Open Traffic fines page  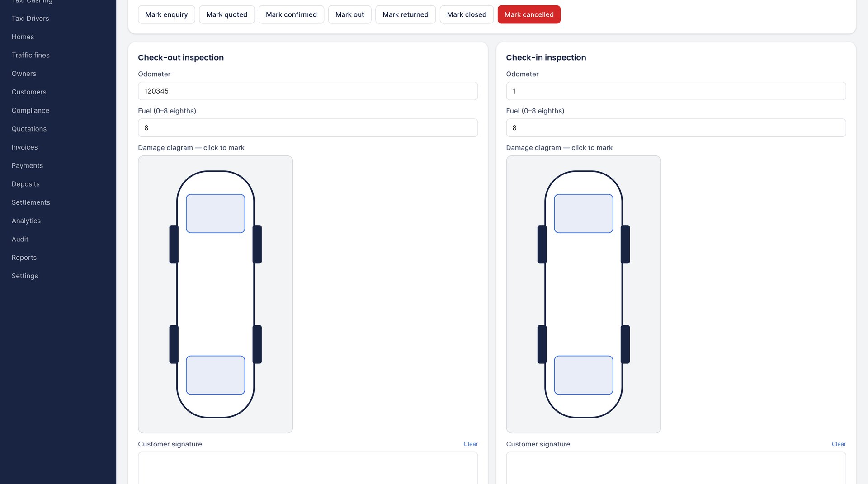click(31, 55)
